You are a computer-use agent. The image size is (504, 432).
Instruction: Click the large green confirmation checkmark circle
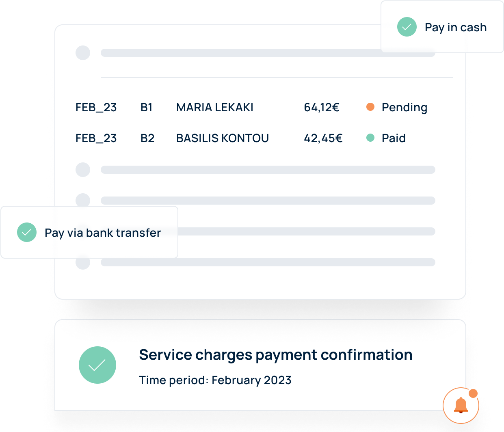click(97, 365)
